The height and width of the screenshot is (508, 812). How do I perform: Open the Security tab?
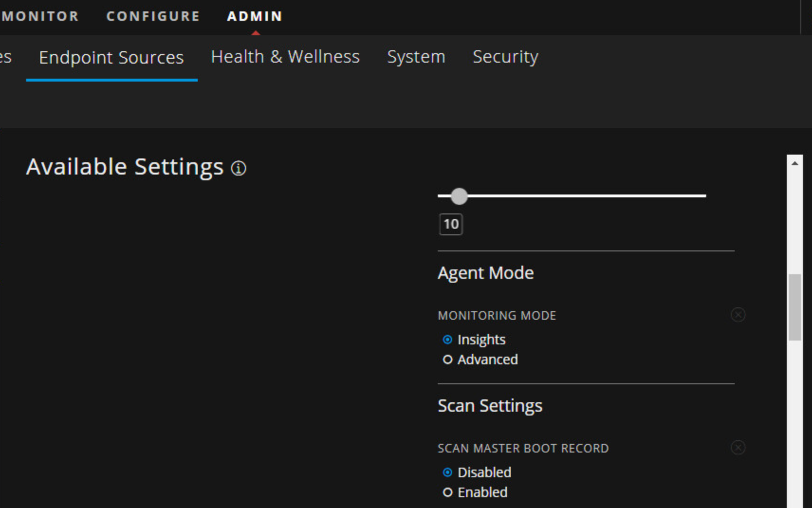tap(505, 57)
